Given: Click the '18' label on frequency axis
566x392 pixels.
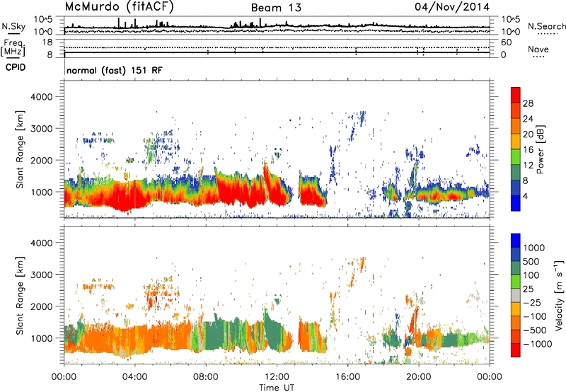Looking at the screenshot, I should click(x=47, y=42).
